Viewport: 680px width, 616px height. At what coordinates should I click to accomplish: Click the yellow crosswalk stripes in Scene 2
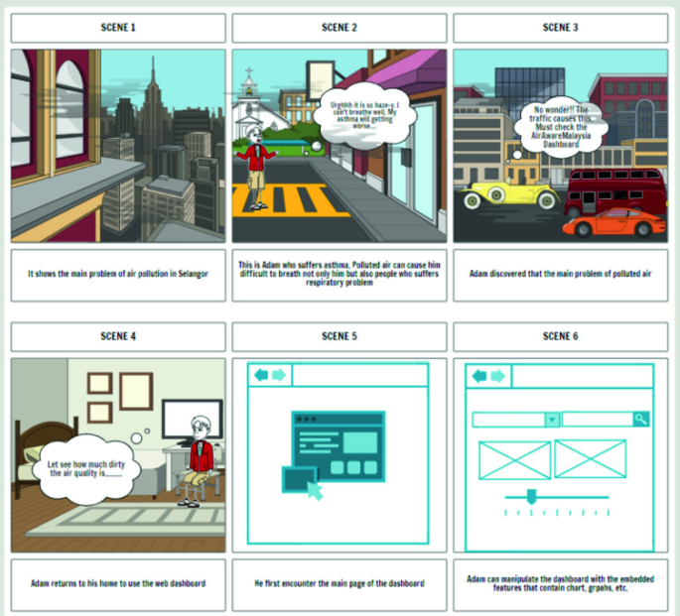(291, 200)
